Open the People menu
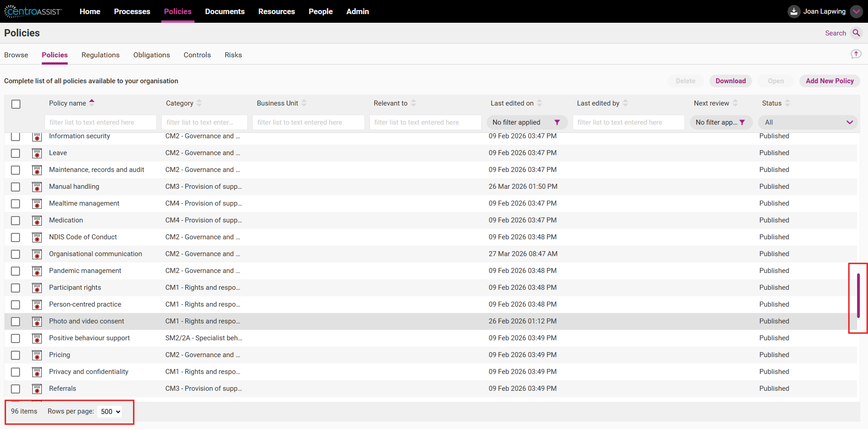Image resolution: width=868 pixels, height=429 pixels. pos(321,11)
